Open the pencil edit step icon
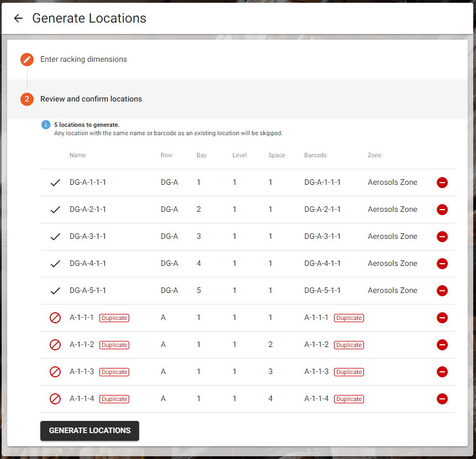 [27, 60]
